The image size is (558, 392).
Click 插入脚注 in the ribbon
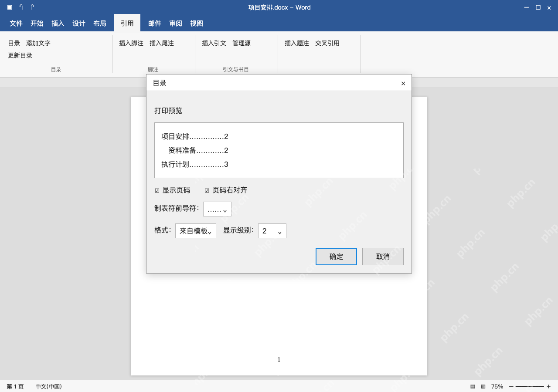(131, 43)
